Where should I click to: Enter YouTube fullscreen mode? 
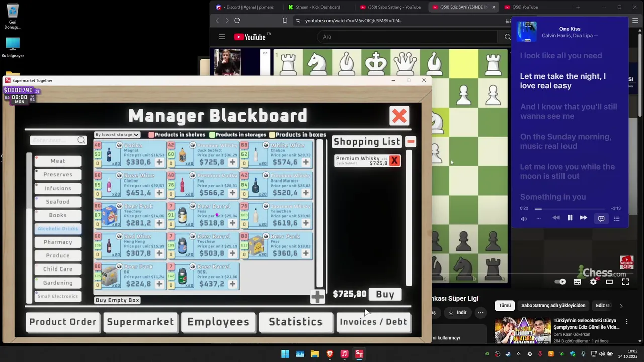[x=625, y=282]
